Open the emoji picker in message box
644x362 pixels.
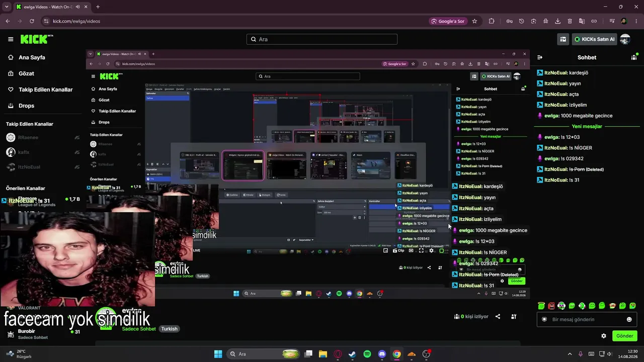629,319
